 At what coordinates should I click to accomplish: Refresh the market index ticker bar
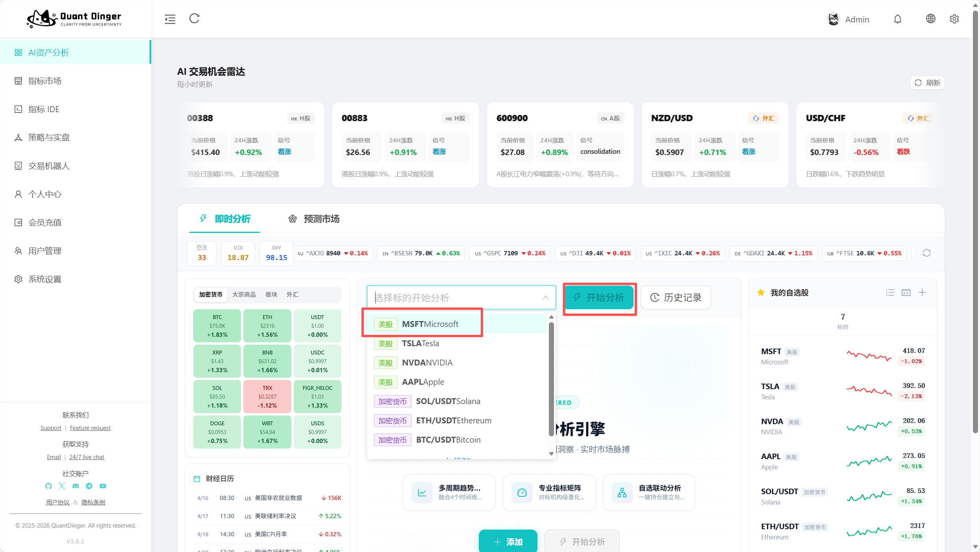[x=926, y=253]
